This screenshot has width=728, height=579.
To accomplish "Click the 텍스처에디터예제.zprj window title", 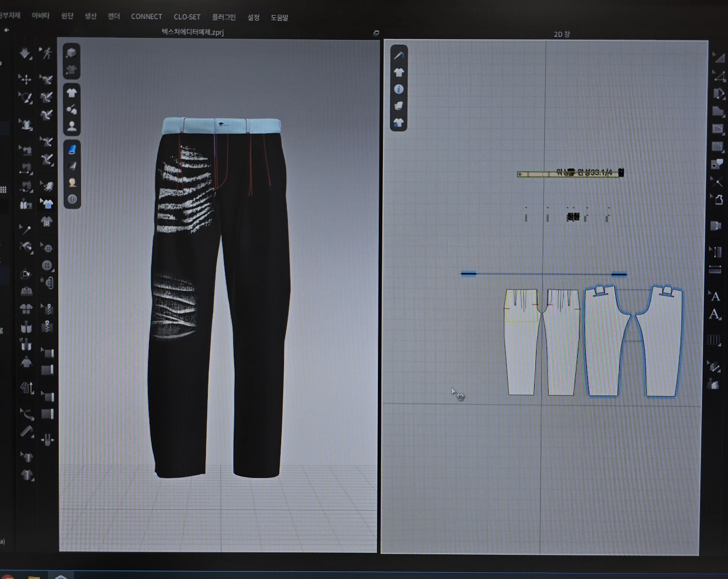I will (193, 32).
